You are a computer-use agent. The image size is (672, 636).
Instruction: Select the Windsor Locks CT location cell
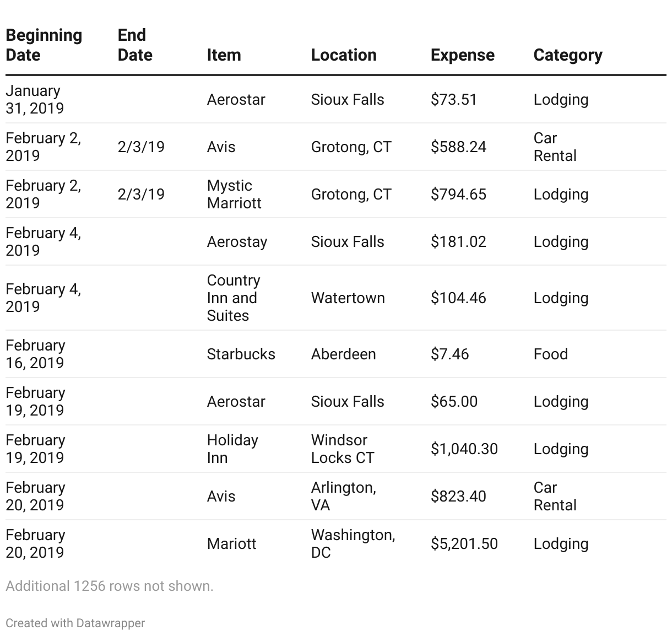(x=342, y=449)
